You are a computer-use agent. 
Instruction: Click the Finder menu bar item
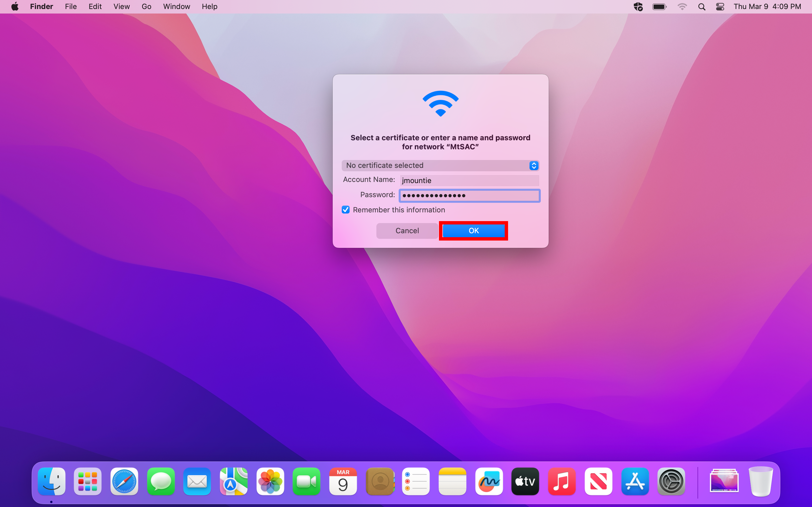tap(41, 6)
